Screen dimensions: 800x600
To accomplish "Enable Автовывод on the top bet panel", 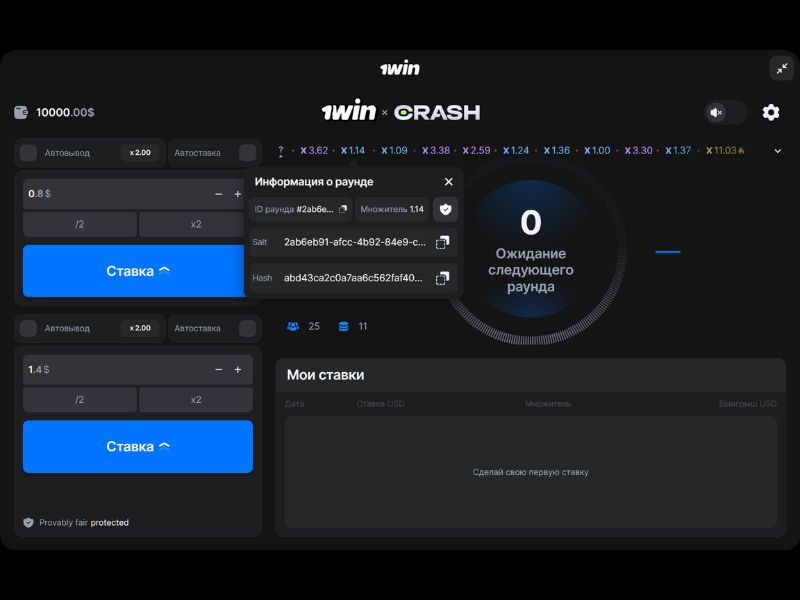I will pos(28,152).
